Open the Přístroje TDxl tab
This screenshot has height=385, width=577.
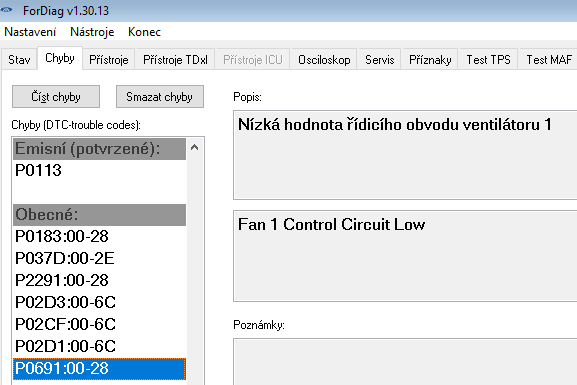click(x=175, y=59)
